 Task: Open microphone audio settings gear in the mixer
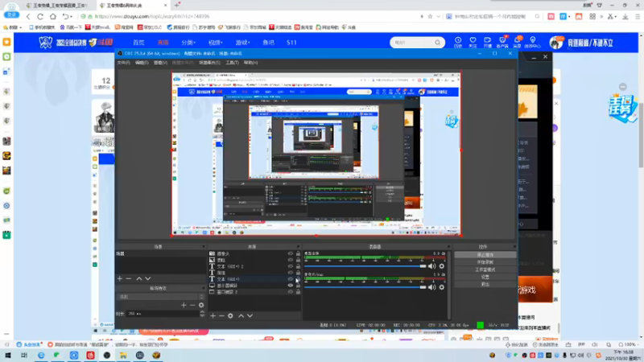coord(441,287)
